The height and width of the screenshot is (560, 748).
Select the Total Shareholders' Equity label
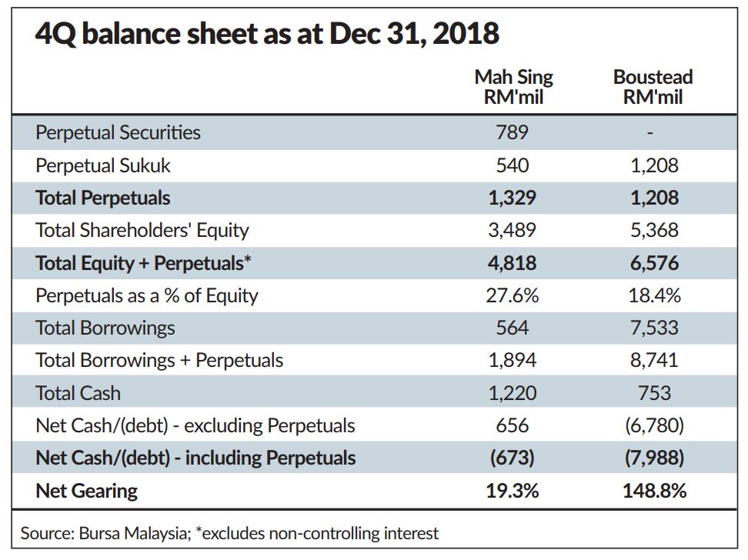click(x=142, y=230)
